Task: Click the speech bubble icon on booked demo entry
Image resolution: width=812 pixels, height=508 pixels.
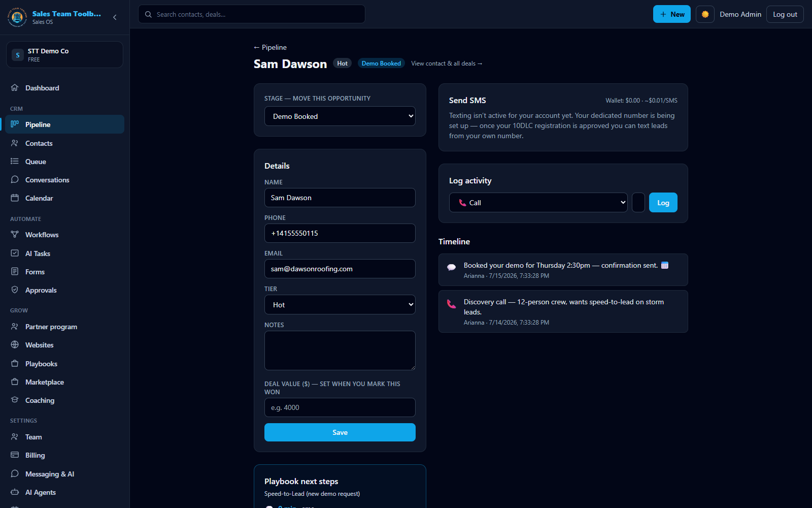Action: tap(451, 267)
